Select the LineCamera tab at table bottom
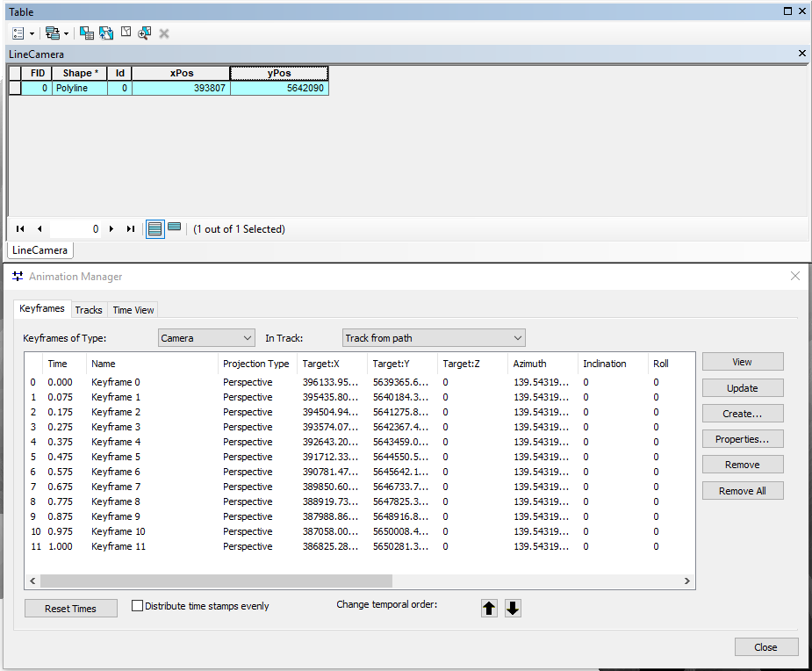 click(x=40, y=250)
